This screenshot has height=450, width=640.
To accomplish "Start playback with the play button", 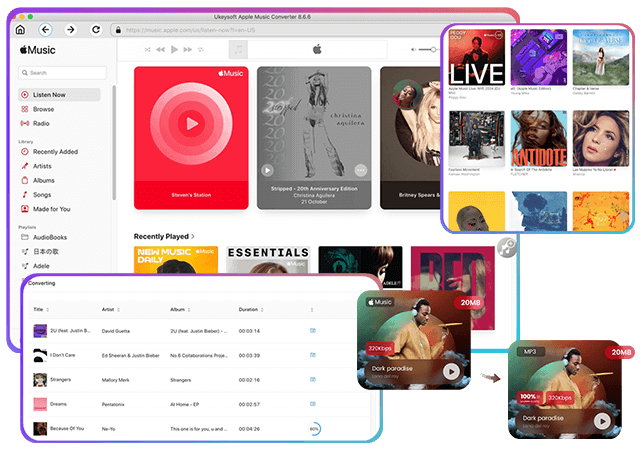I will tap(174, 49).
